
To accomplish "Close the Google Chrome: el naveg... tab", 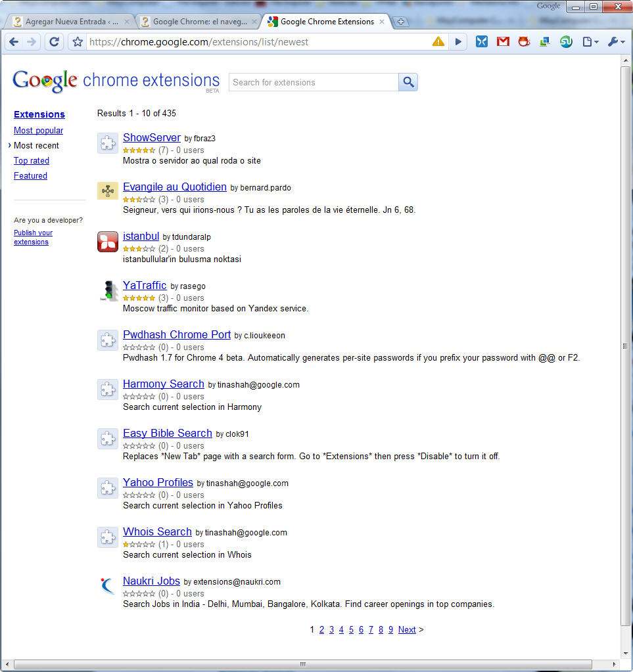I will pos(254,22).
